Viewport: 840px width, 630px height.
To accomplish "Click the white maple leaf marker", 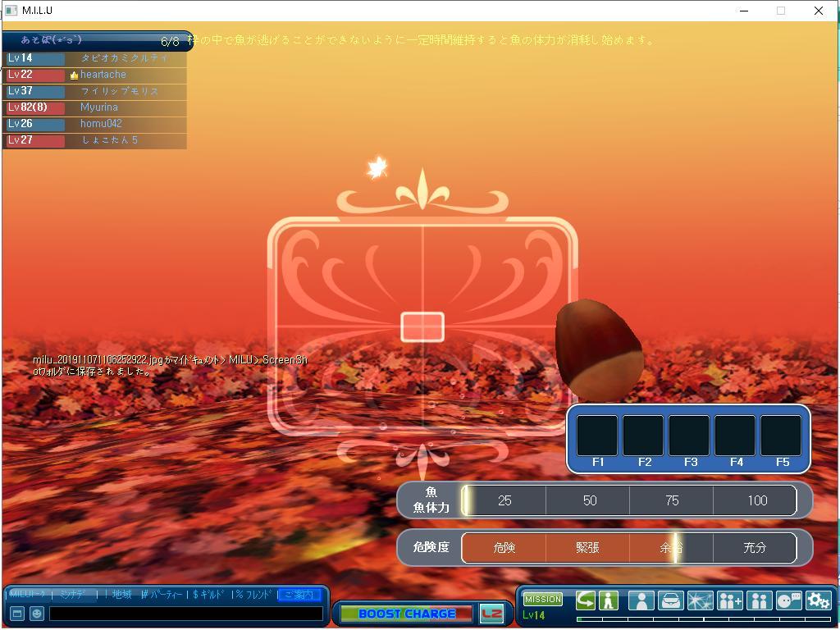I will pos(377,167).
